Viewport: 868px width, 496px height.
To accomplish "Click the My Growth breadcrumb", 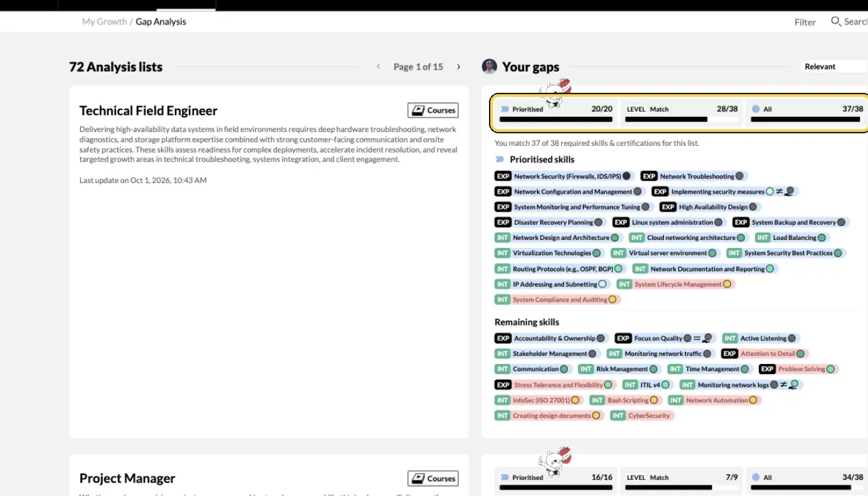I will pyautogui.click(x=104, y=21).
